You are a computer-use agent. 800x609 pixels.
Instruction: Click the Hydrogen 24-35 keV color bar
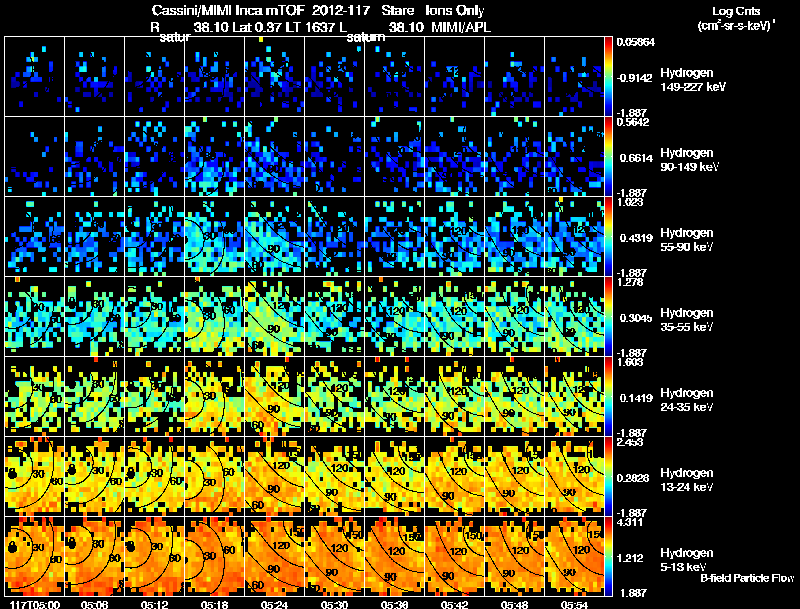pyautogui.click(x=608, y=397)
